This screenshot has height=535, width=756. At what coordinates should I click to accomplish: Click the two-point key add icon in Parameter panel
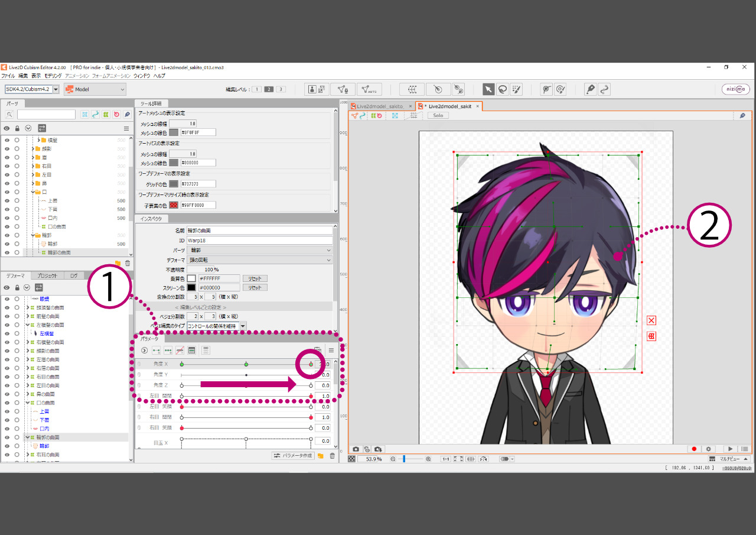pyautogui.click(x=157, y=350)
